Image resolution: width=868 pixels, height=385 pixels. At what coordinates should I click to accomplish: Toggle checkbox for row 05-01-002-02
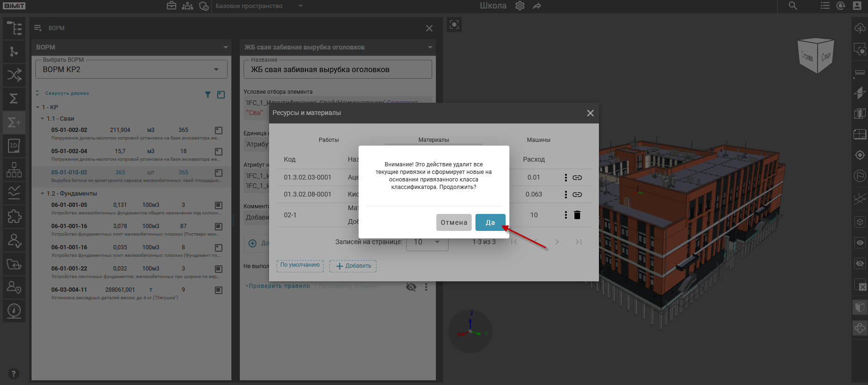[x=219, y=131]
